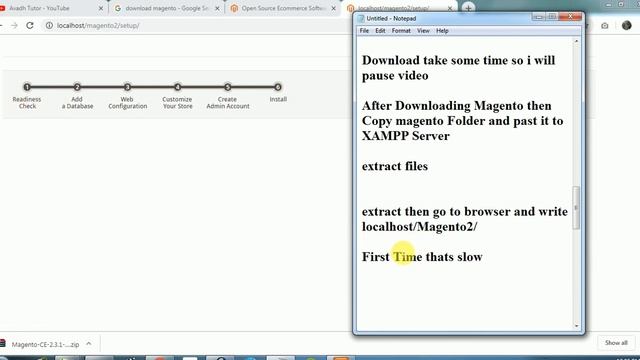Open the Notepad Help menu
The height and width of the screenshot is (360, 640).
[442, 31]
